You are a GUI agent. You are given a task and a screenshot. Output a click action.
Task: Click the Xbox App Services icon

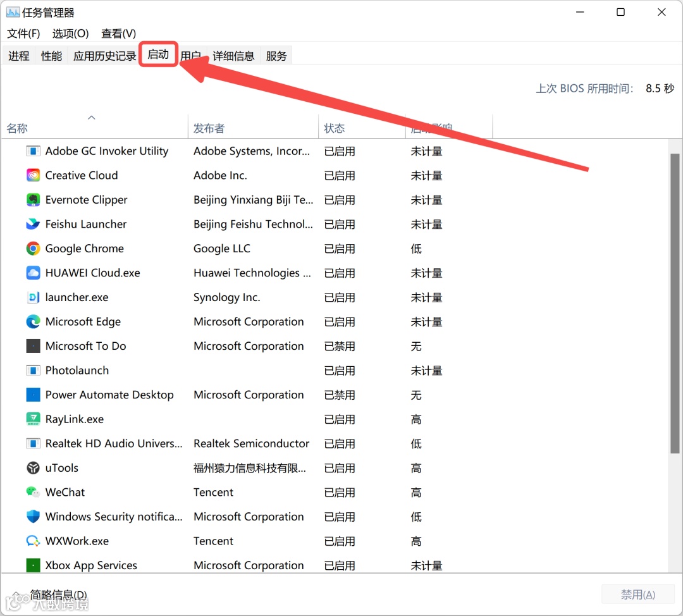[x=33, y=566]
